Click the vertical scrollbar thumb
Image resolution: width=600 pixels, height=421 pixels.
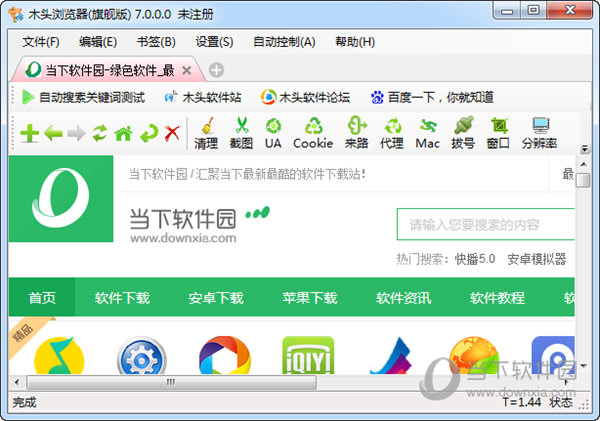click(583, 180)
